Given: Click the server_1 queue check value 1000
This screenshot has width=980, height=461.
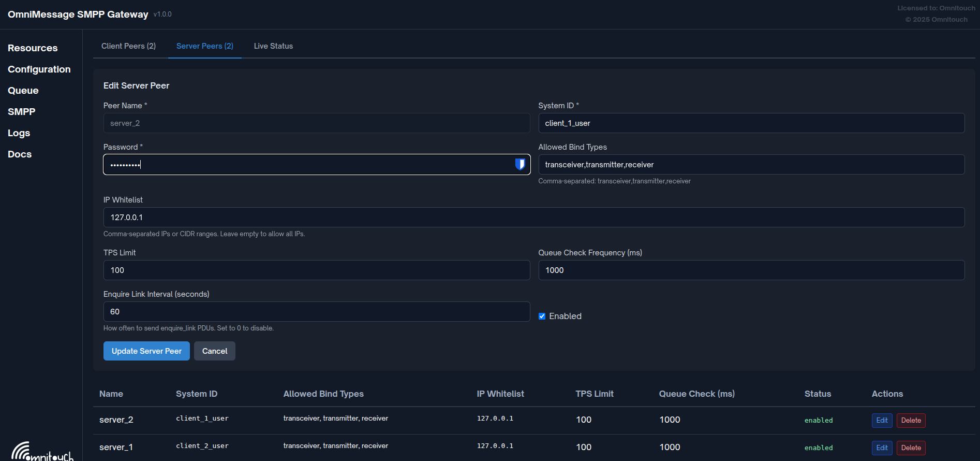Looking at the screenshot, I should 670,448.
